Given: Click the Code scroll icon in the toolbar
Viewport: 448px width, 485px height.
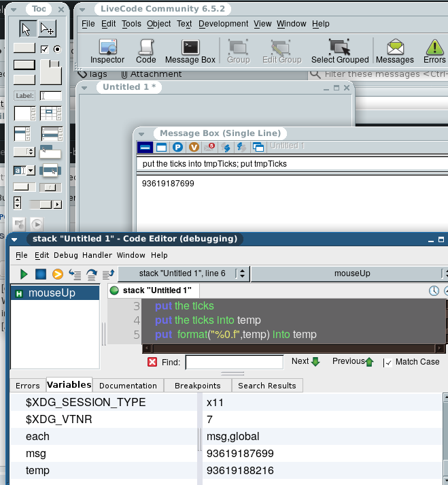Looking at the screenshot, I should pos(145,51).
